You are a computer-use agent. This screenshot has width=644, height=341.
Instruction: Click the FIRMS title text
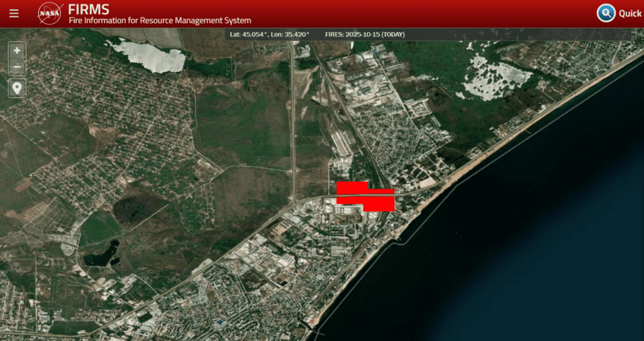tap(89, 9)
